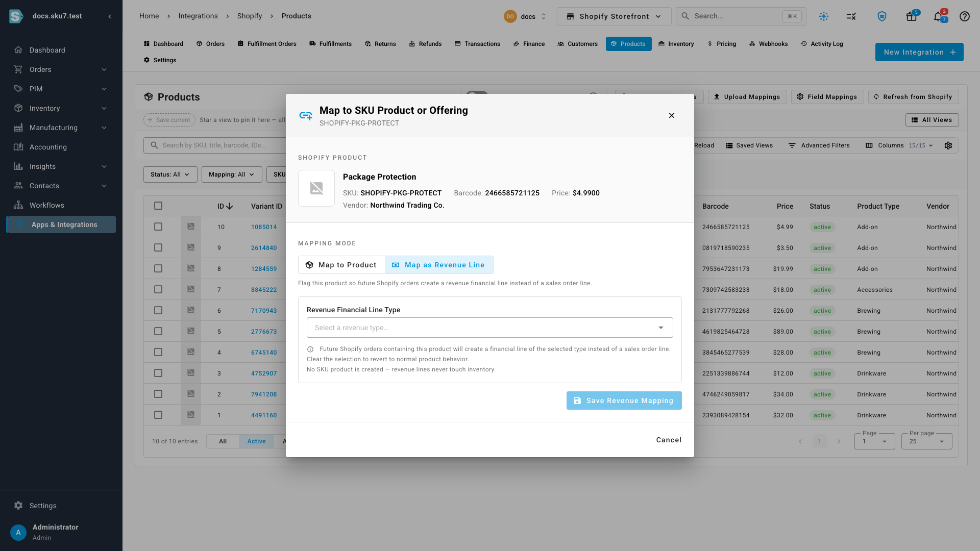Select the Map to Product mode
Viewport: 980px width, 551px height.
pyautogui.click(x=341, y=265)
